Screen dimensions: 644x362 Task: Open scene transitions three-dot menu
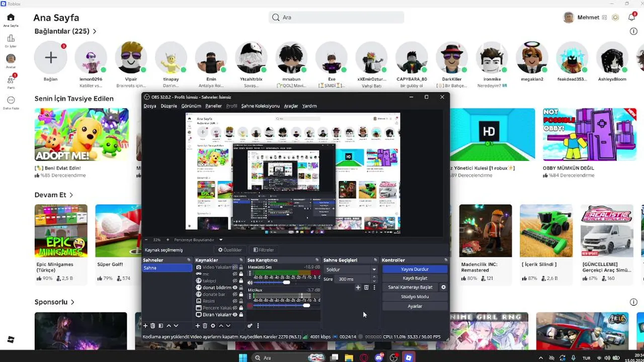coord(374,288)
